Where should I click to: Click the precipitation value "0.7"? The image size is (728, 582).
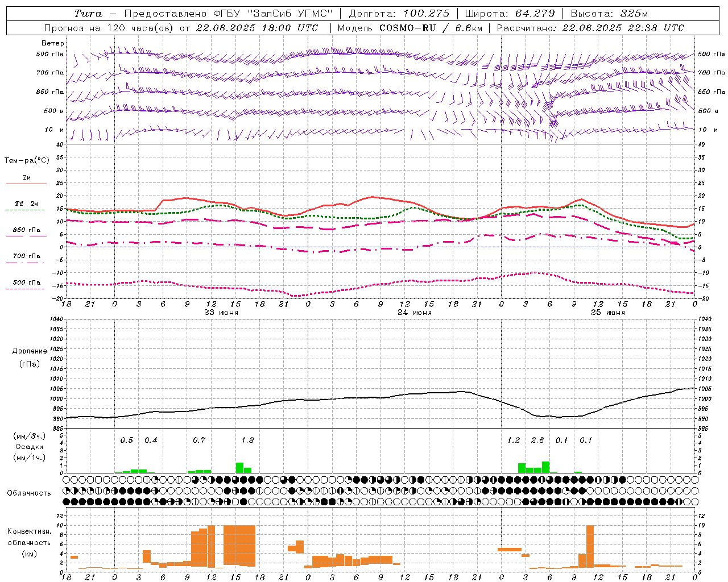tap(199, 440)
